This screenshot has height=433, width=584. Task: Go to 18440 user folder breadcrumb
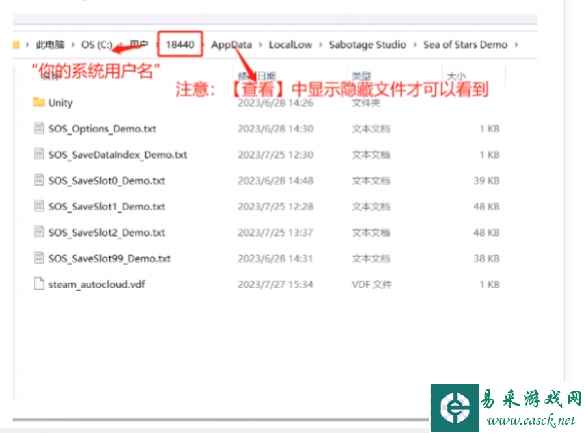point(180,44)
